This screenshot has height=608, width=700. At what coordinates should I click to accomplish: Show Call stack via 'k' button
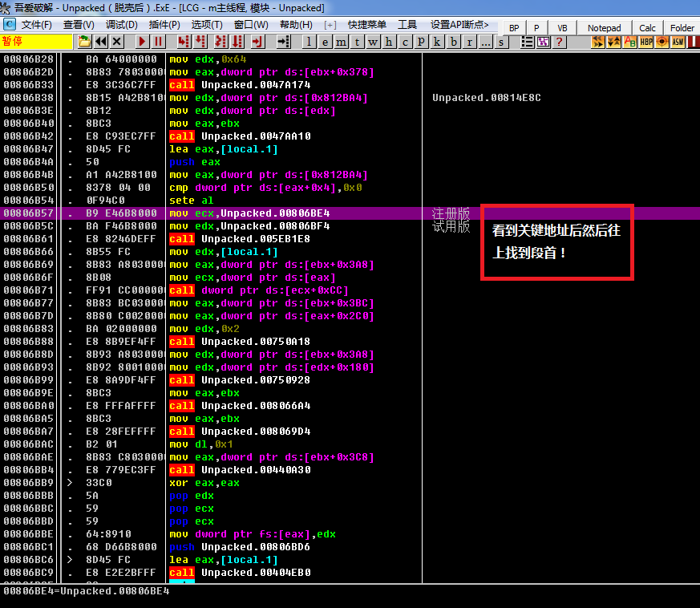click(437, 42)
